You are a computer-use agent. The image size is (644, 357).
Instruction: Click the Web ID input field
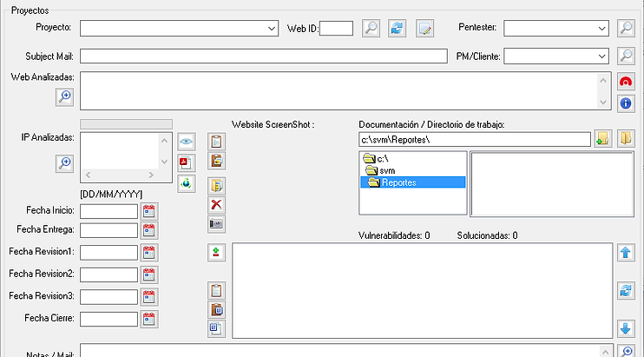click(337, 29)
